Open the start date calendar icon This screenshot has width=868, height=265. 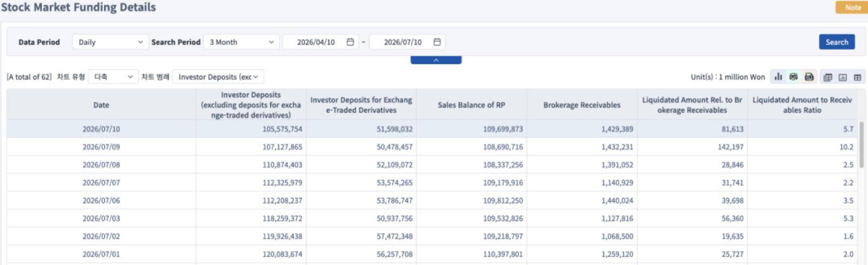[x=350, y=42]
